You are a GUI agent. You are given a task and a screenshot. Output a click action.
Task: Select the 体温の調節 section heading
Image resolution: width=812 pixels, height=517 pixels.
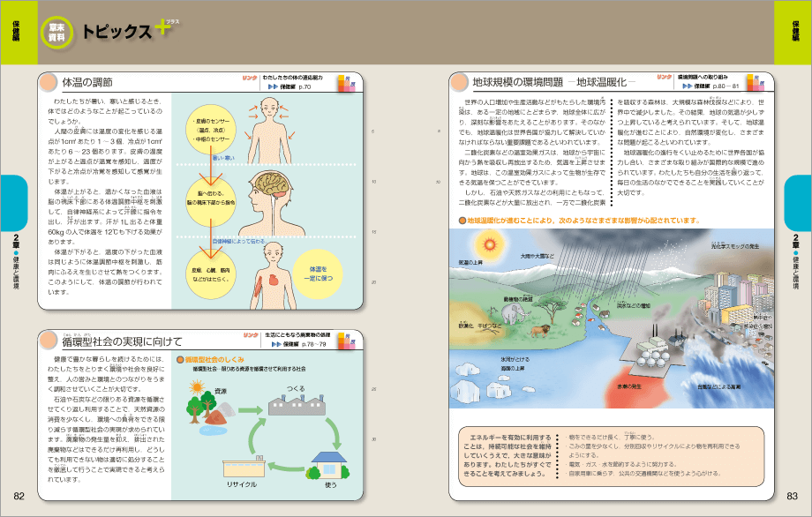pos(87,82)
